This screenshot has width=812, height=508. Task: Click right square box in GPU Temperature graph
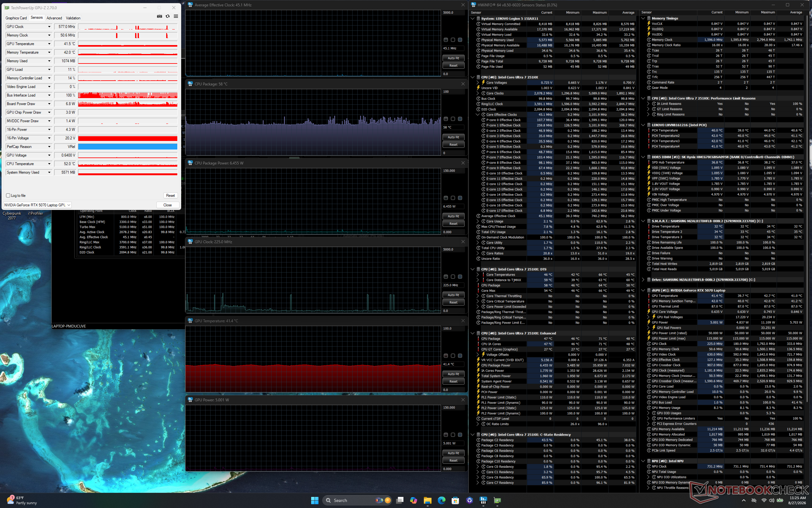(460, 356)
